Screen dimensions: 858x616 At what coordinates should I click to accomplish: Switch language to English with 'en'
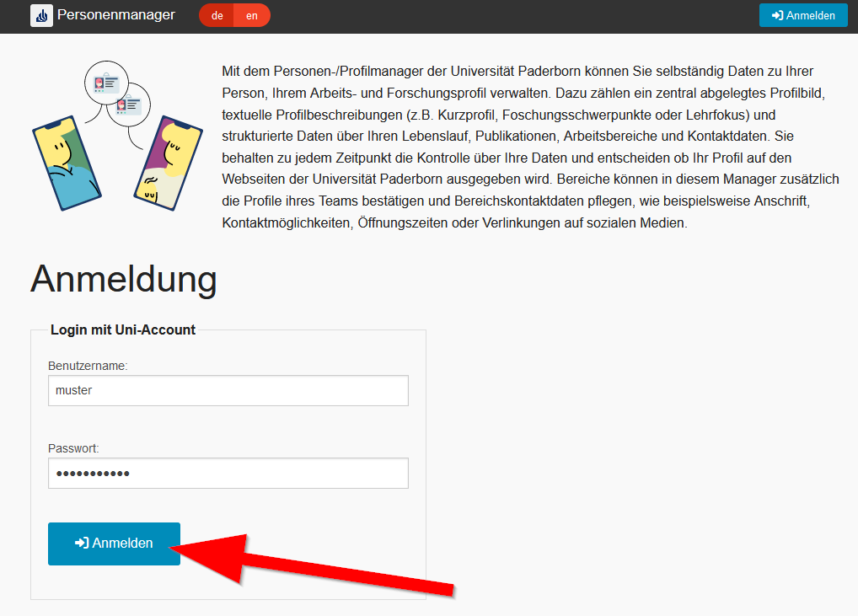point(252,15)
